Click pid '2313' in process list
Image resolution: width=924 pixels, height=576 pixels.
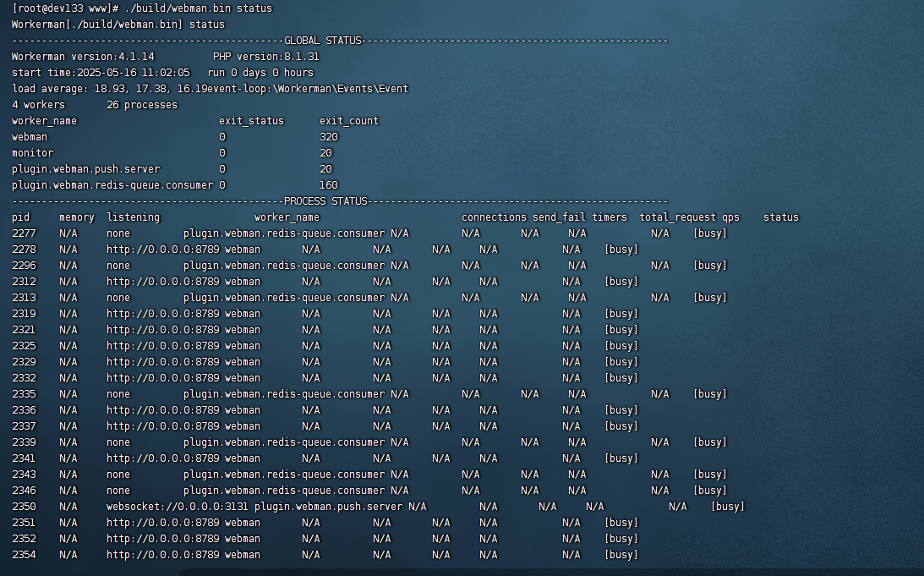24,298
